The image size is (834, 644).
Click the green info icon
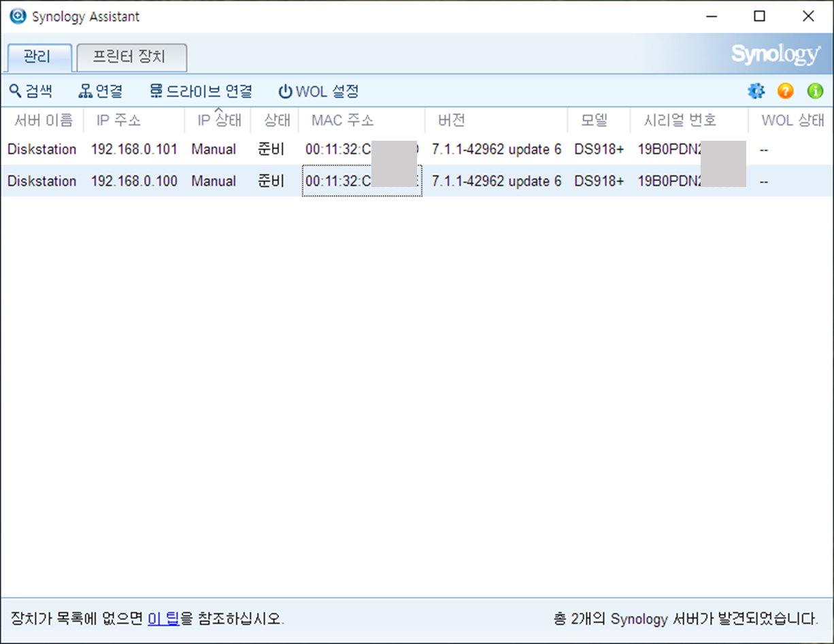click(815, 91)
